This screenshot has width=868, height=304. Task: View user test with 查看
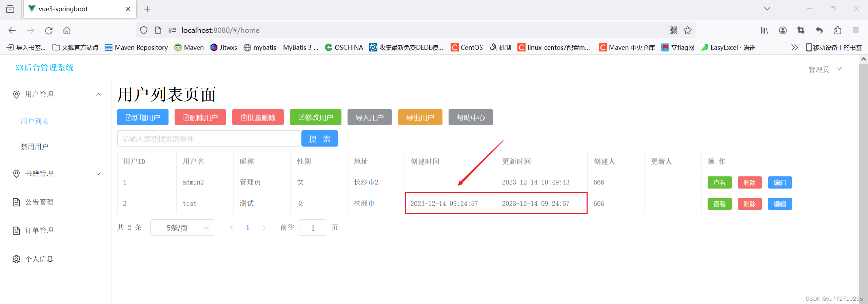click(719, 204)
